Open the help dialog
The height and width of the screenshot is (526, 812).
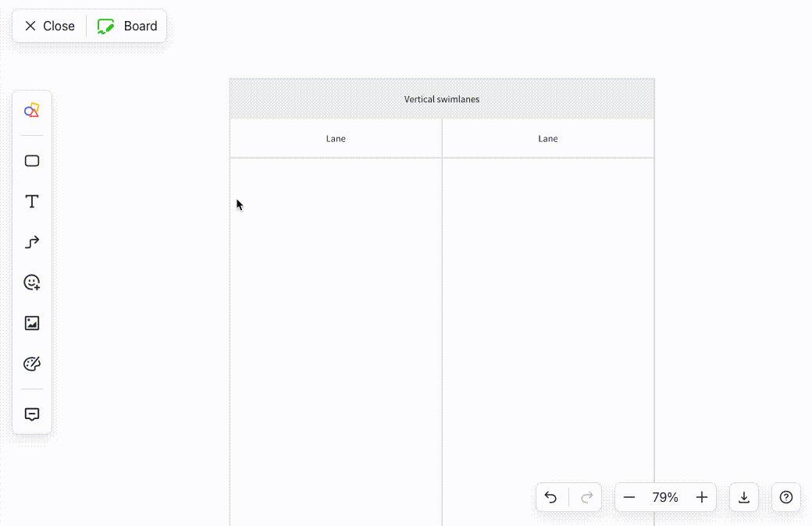pos(786,497)
